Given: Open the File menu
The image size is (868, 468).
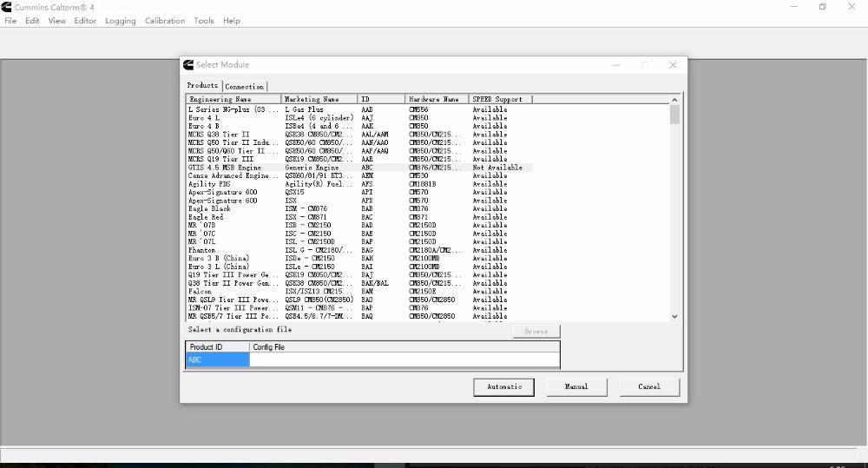Looking at the screenshot, I should click(10, 21).
